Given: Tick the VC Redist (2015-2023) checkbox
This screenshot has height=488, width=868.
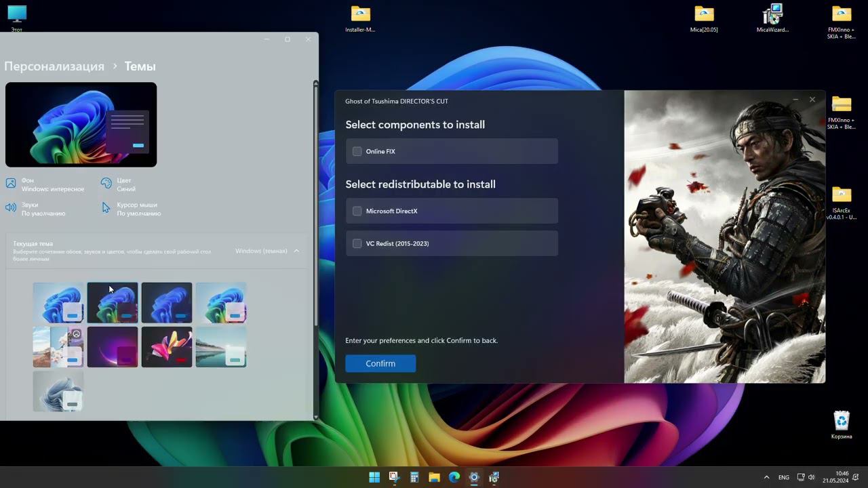Looking at the screenshot, I should pyautogui.click(x=357, y=243).
